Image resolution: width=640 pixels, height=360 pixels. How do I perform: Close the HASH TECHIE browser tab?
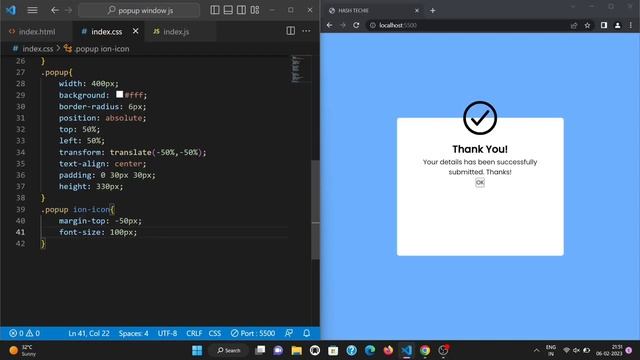(417, 11)
